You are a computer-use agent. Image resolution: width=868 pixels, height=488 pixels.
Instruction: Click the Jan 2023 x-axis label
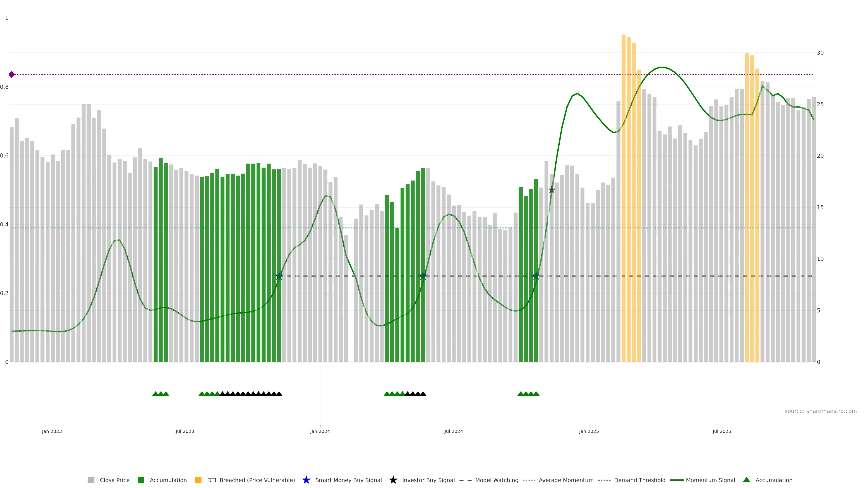[x=52, y=432]
